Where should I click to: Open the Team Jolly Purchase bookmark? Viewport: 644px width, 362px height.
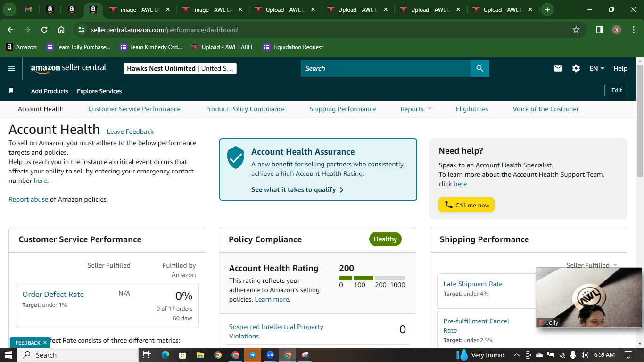(78, 47)
